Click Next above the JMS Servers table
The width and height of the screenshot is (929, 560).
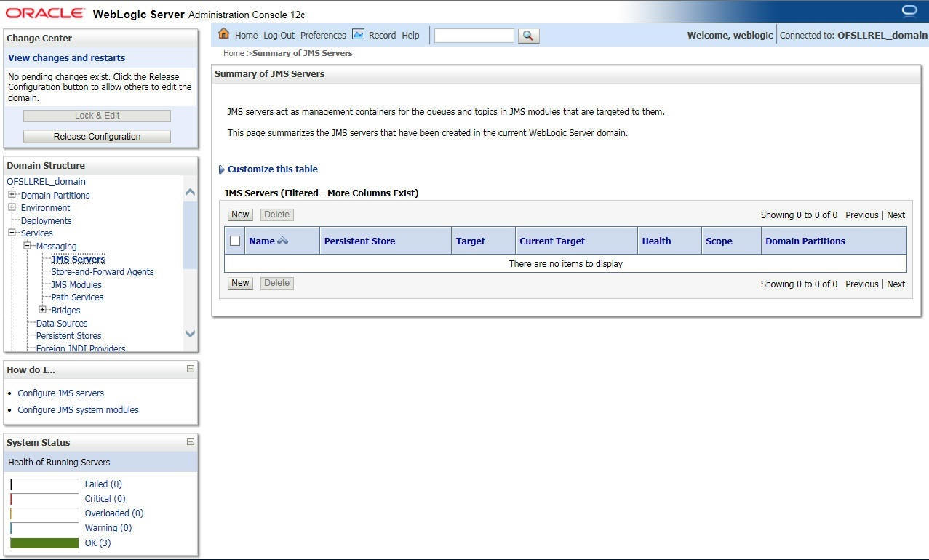(x=896, y=215)
